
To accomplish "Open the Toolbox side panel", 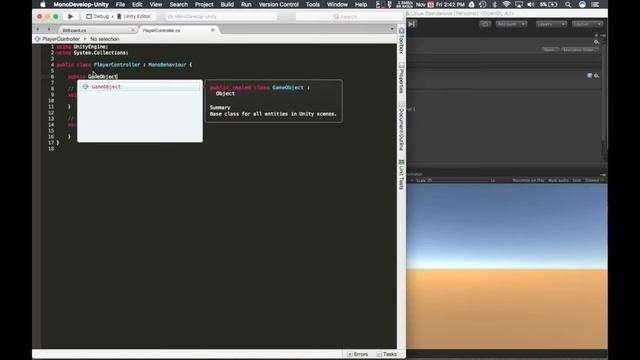I will coord(401,40).
